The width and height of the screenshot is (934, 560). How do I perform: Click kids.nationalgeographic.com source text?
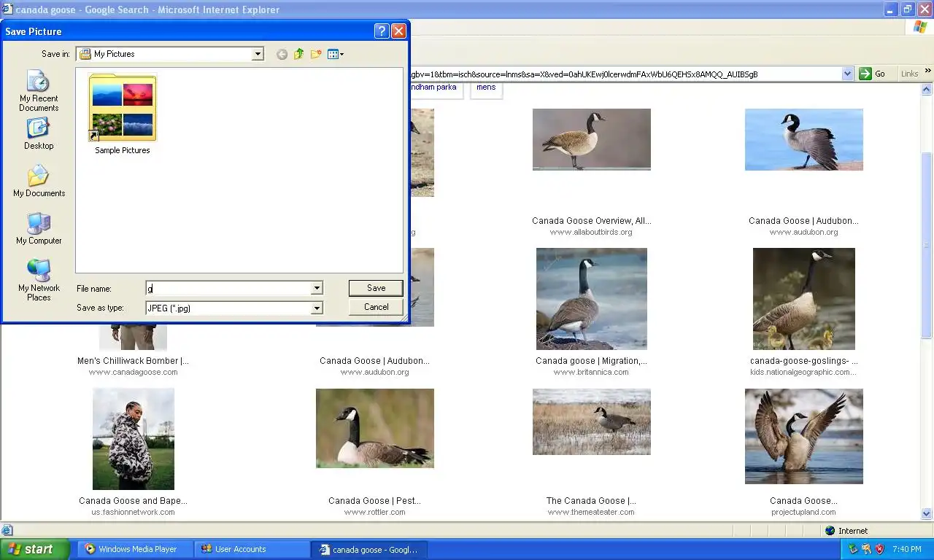click(x=803, y=372)
